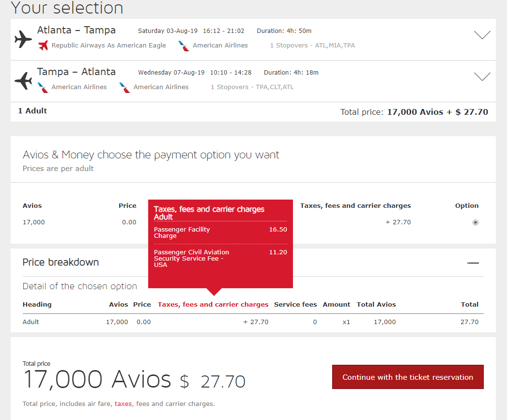The width and height of the screenshot is (507, 420).
Task: Click the Tampa – Atlanta route title
Action: click(x=77, y=72)
